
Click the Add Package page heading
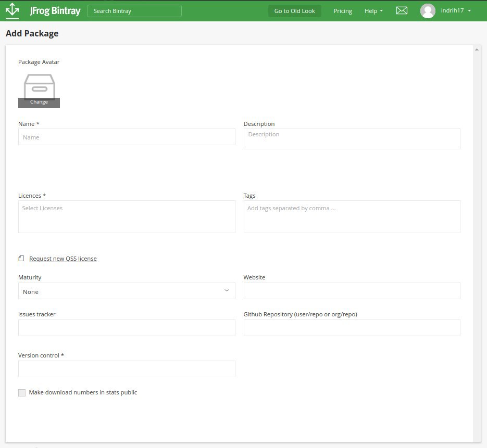[x=32, y=33]
